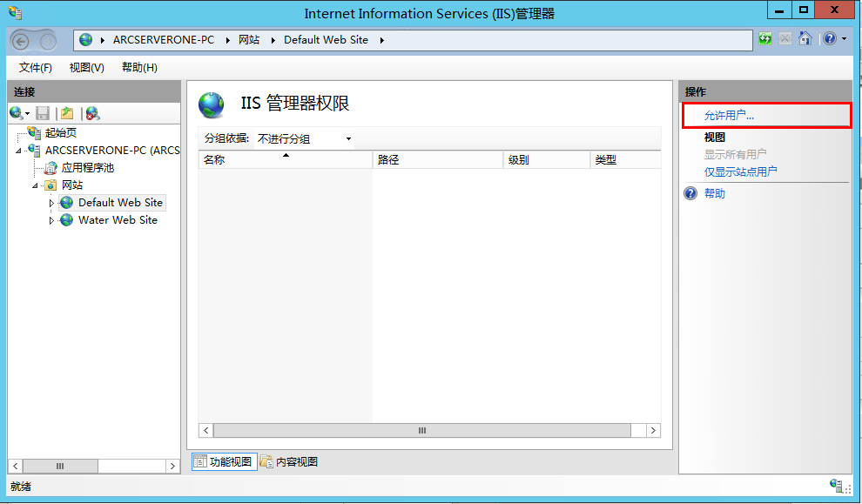Viewport: 862px width, 504px height.
Task: Select 应用程序池 in the connections tree
Action: (88, 168)
